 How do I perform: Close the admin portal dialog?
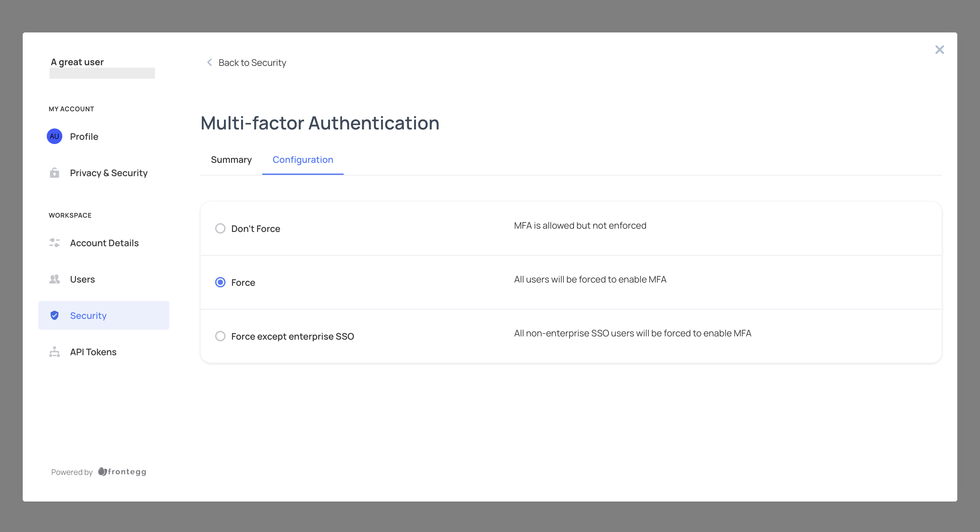[939, 50]
